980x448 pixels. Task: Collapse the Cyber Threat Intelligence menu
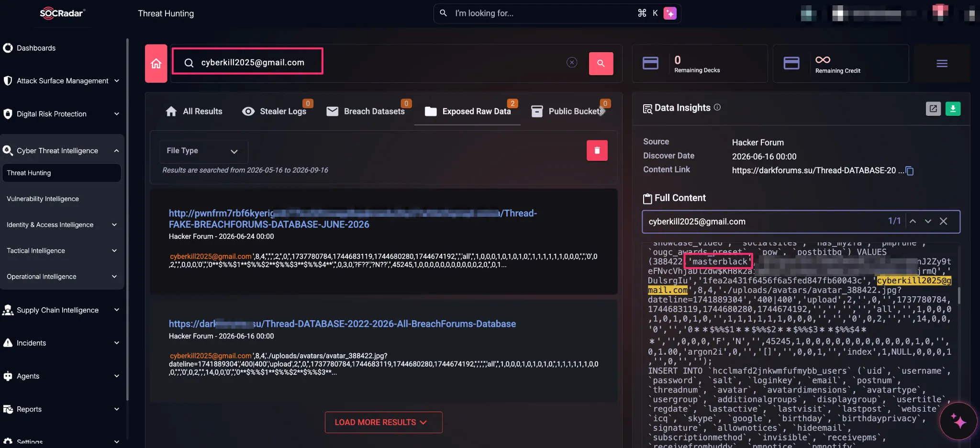pyautogui.click(x=61, y=151)
